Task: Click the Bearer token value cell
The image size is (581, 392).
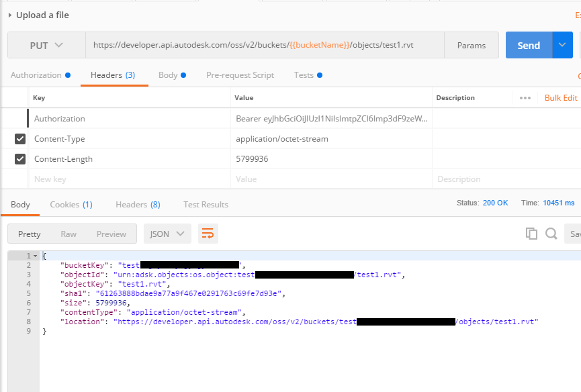Action: (x=331, y=118)
